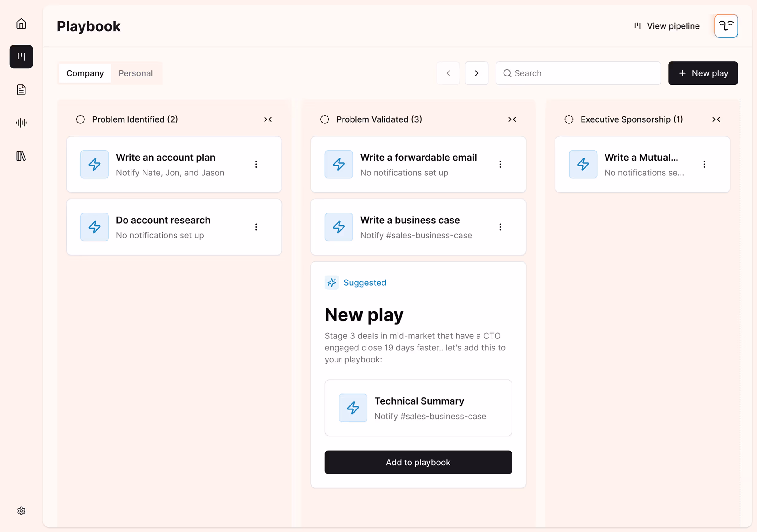Click the View pipeline link
This screenshot has height=532, width=757.
[667, 26]
